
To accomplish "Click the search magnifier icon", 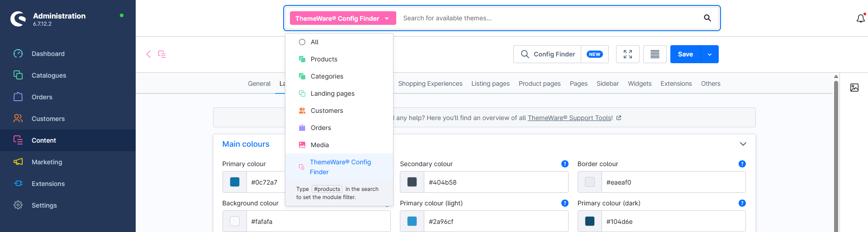I will pyautogui.click(x=707, y=18).
